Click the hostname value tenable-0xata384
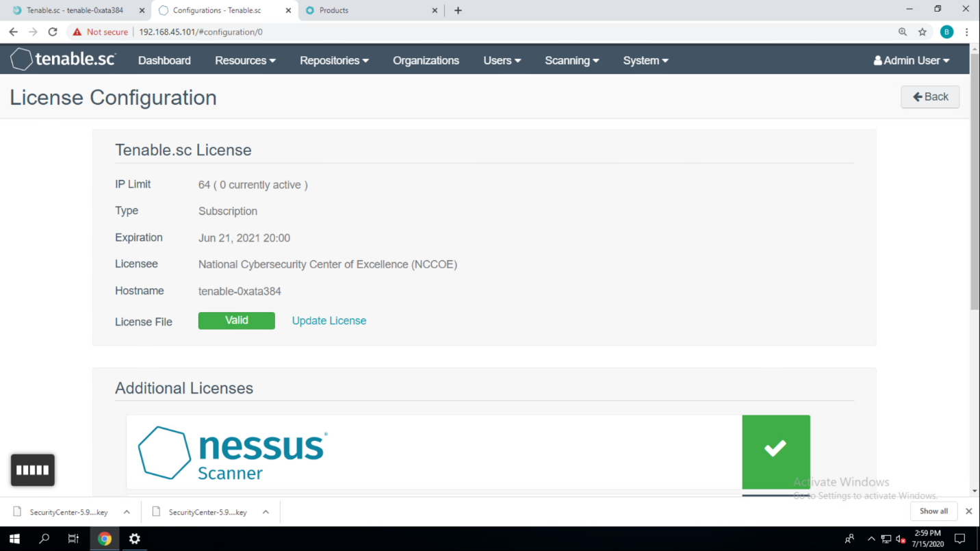980x551 pixels. [x=240, y=291]
